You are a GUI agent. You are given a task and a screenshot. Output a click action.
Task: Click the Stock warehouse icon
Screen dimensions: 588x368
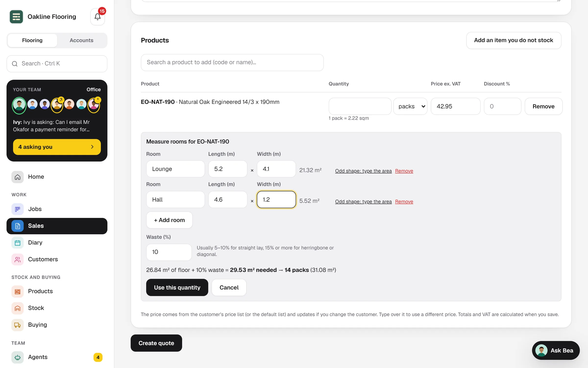17,308
